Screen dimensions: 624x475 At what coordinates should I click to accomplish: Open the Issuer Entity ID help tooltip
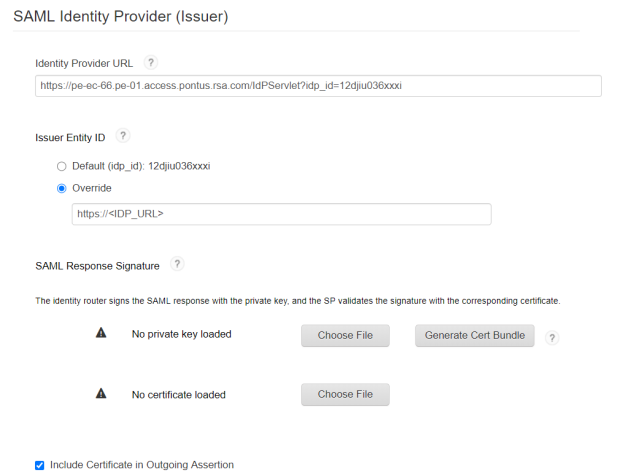[123, 136]
